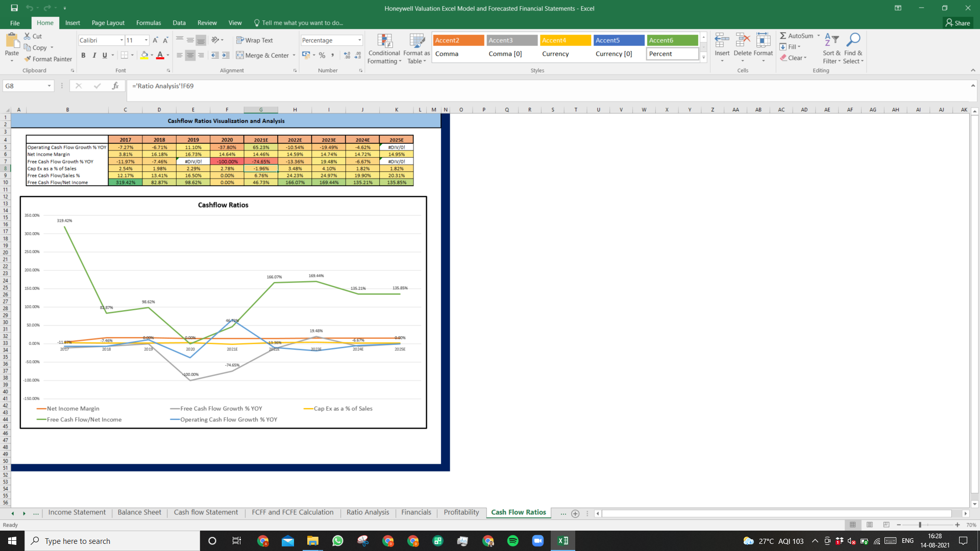Apply the Accent6 cell style

[672, 40]
